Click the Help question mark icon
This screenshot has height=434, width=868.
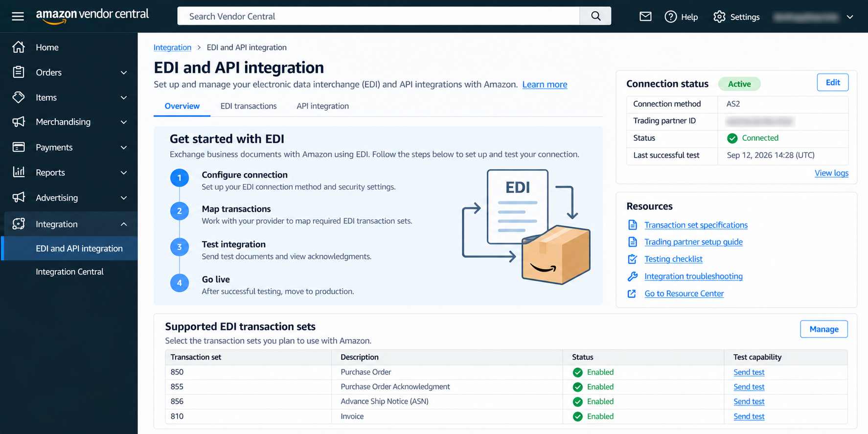click(670, 17)
